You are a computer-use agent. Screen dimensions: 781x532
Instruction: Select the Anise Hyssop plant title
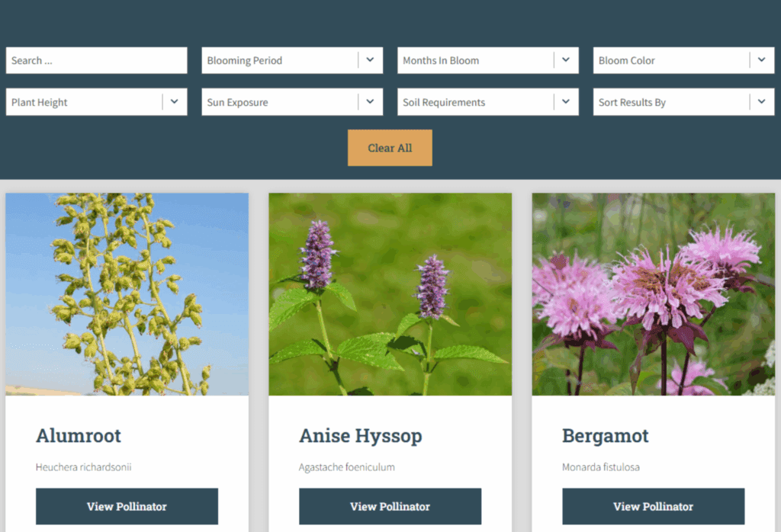[361, 436]
